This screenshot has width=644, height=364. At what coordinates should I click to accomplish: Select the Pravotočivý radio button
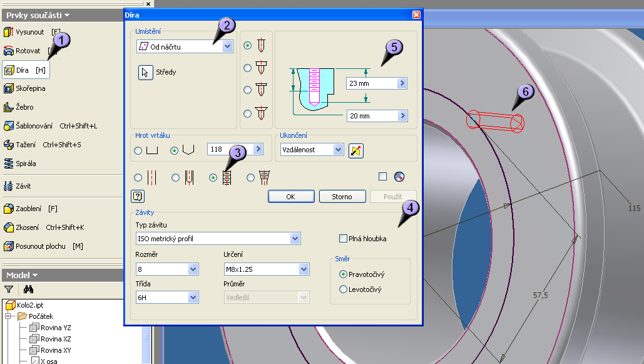(343, 274)
